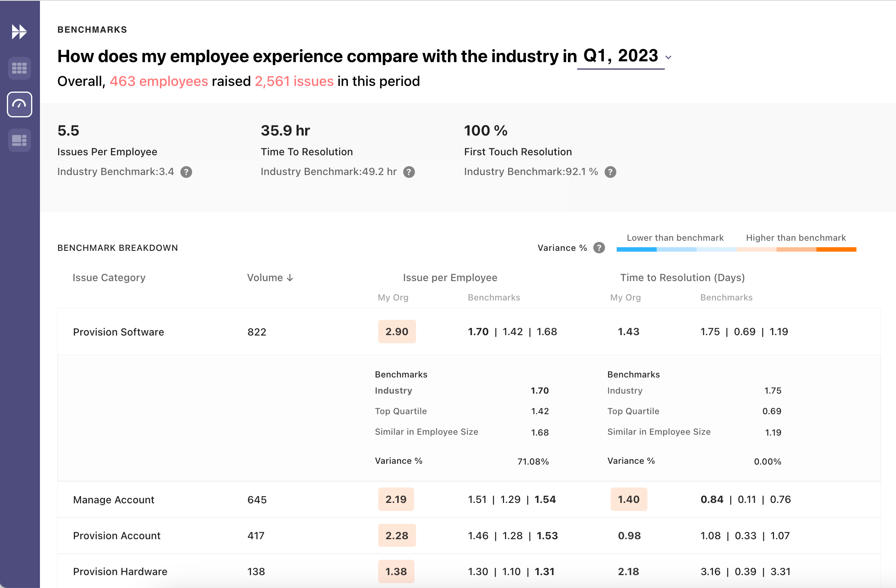Select the highlighted 2.90 value for Provision Software
This screenshot has width=896, height=588.
pyautogui.click(x=397, y=332)
